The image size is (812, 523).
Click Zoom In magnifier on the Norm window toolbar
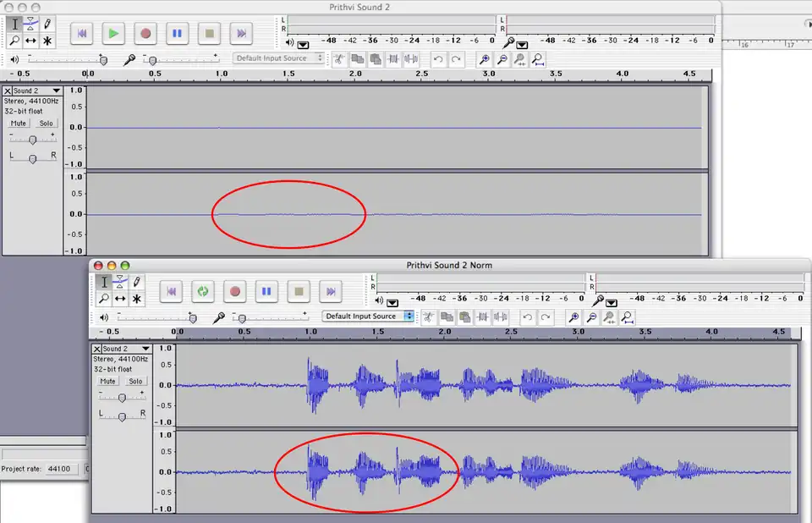coord(573,317)
